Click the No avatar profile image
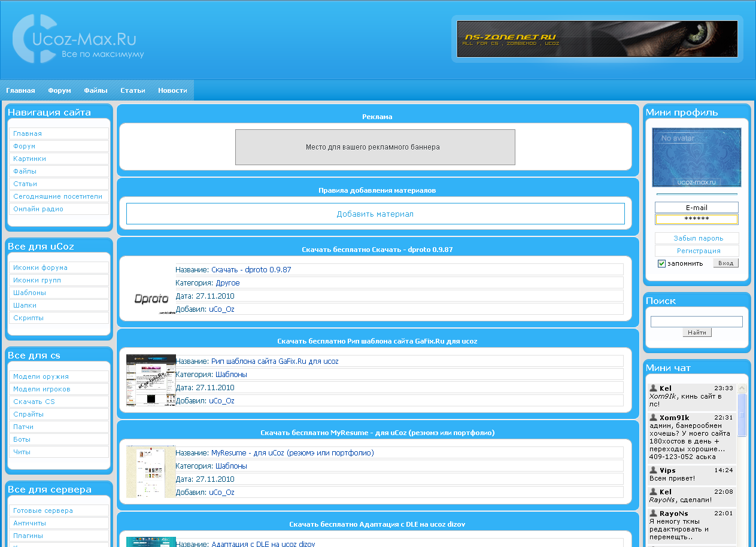 coord(696,157)
